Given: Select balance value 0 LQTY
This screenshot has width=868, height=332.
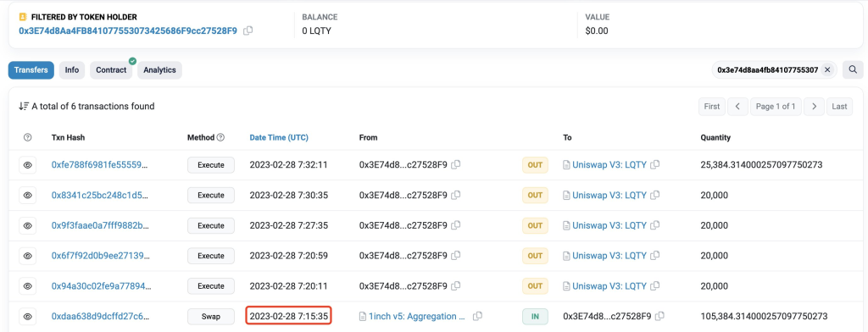Looking at the screenshot, I should click(x=316, y=31).
